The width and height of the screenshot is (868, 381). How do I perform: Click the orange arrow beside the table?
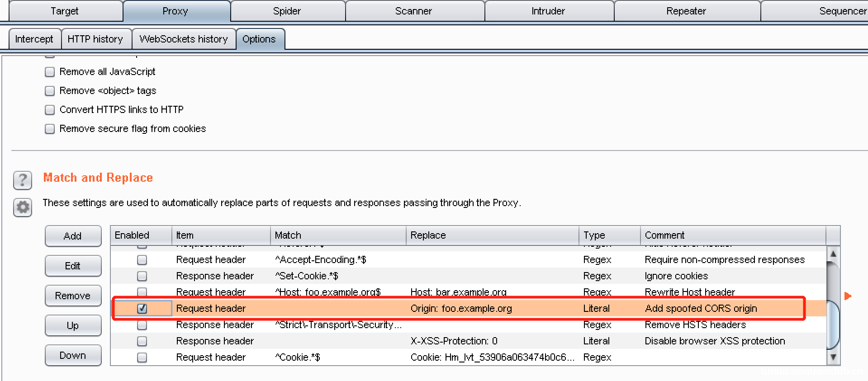point(848,296)
